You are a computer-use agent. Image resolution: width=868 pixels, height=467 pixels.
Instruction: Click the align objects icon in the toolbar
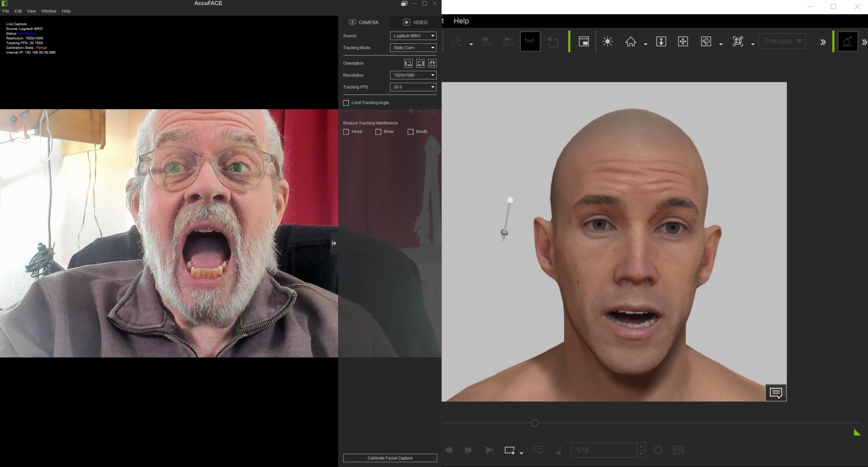[487, 42]
